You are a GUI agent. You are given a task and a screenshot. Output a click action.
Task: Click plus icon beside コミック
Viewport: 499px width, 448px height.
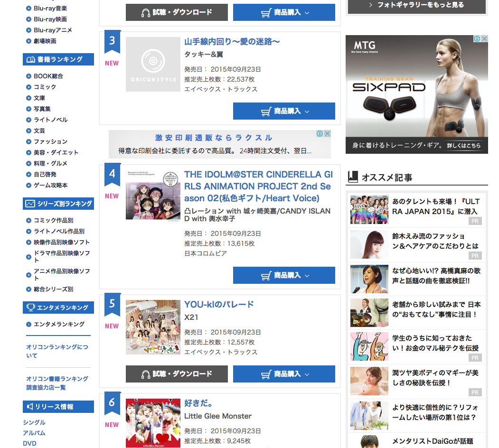pyautogui.click(x=28, y=87)
